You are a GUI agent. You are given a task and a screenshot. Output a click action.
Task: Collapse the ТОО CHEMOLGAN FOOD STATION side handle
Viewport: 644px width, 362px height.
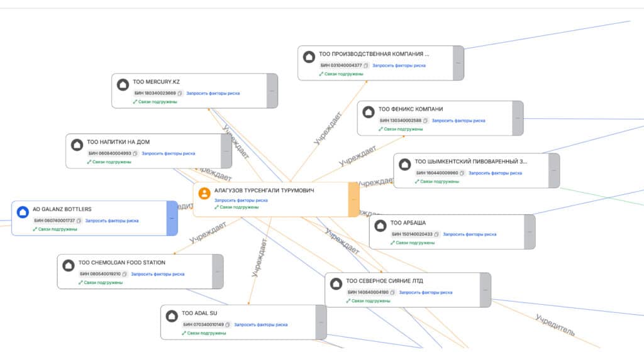pyautogui.click(x=218, y=271)
